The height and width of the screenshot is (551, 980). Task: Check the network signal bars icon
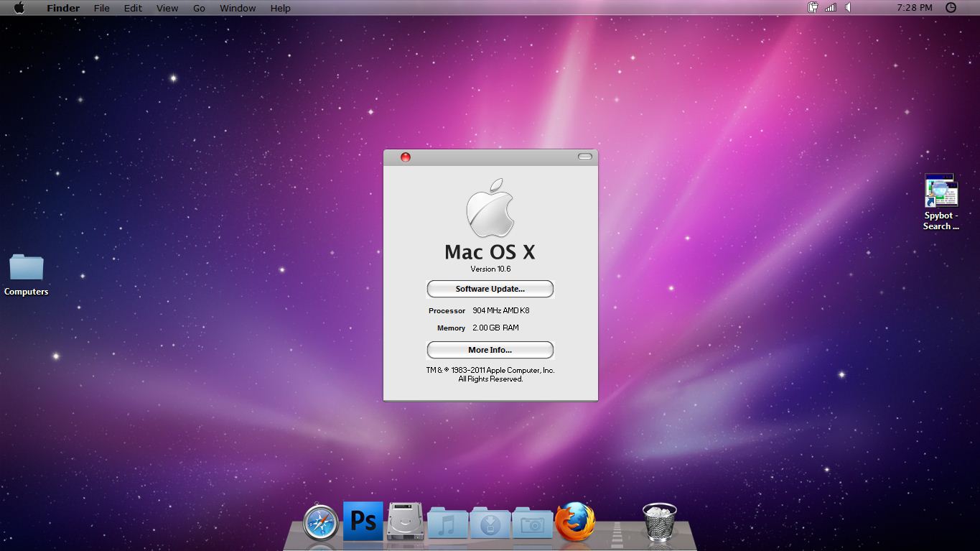[831, 8]
